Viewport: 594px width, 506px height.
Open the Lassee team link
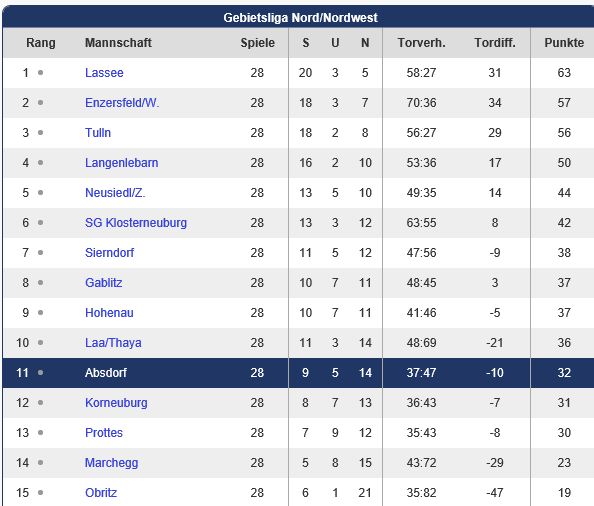click(104, 73)
